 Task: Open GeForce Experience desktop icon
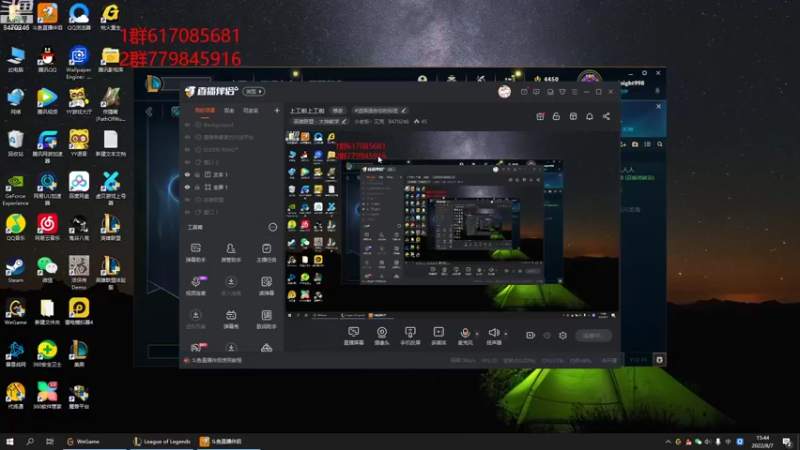pos(15,190)
